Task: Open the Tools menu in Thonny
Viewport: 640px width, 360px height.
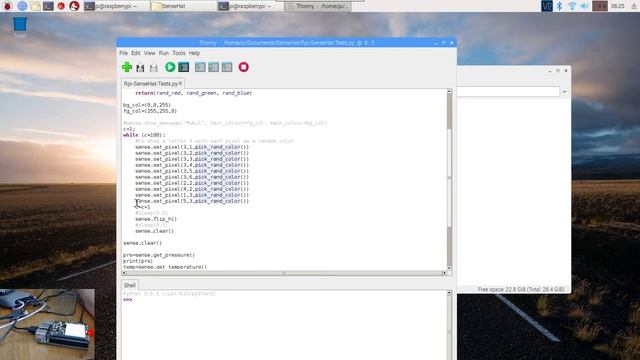Action: 178,53
